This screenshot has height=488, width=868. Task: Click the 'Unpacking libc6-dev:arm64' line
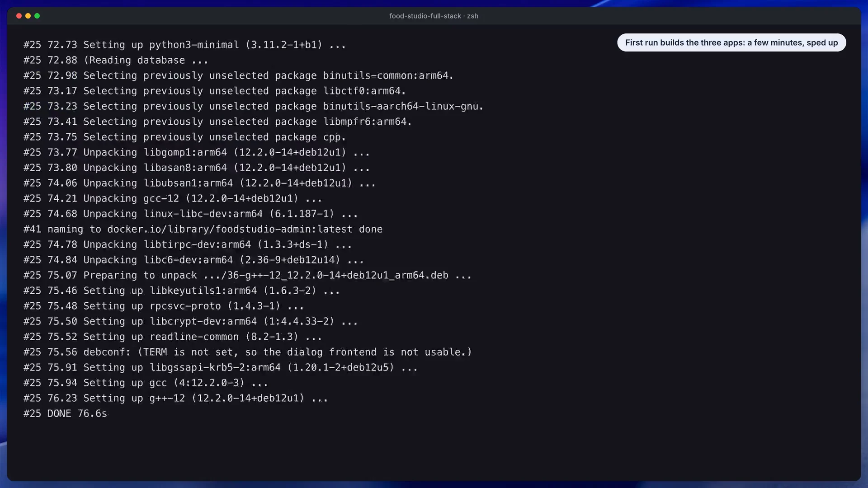click(x=193, y=260)
